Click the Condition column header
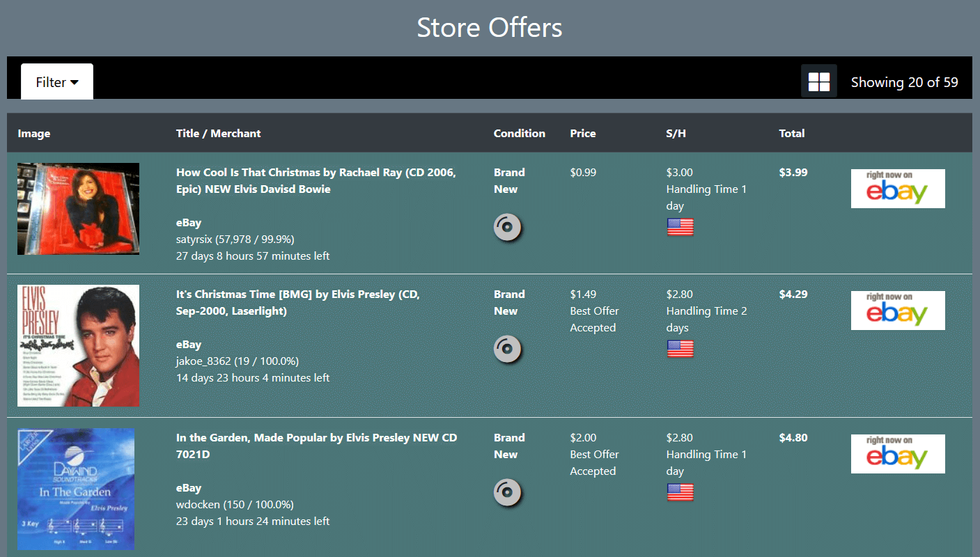The width and height of the screenshot is (980, 557). [519, 134]
